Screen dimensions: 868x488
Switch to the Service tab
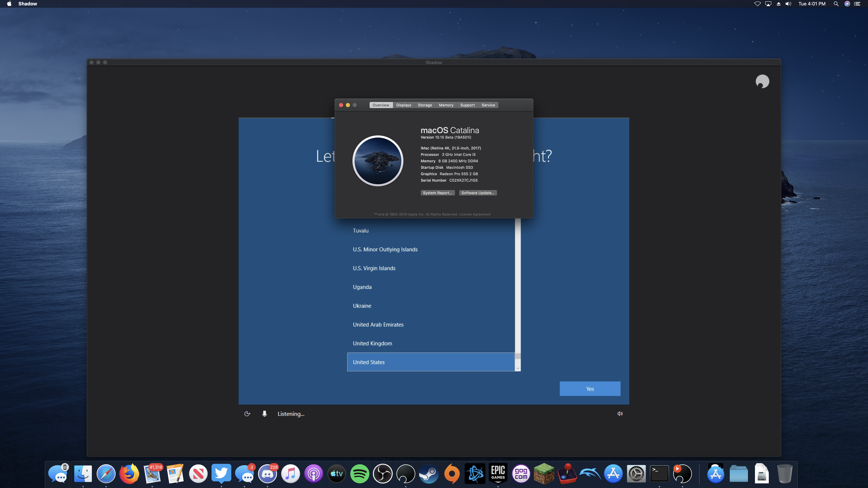(x=488, y=105)
